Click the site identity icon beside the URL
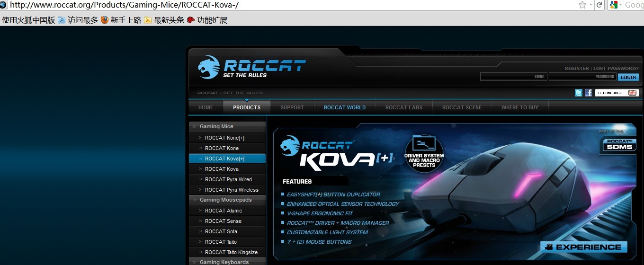This screenshot has height=265, width=644. [3, 5]
